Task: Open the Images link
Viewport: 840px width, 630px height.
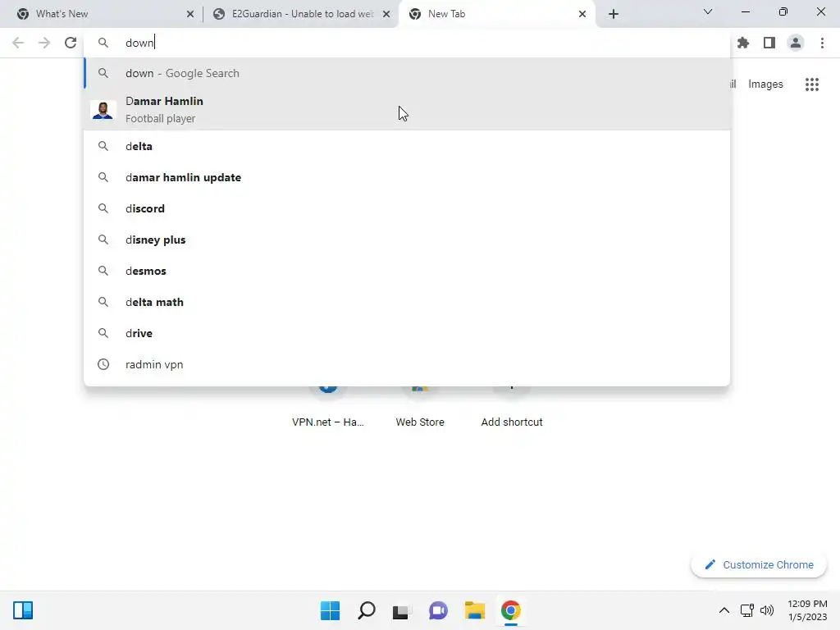Action: [x=765, y=84]
